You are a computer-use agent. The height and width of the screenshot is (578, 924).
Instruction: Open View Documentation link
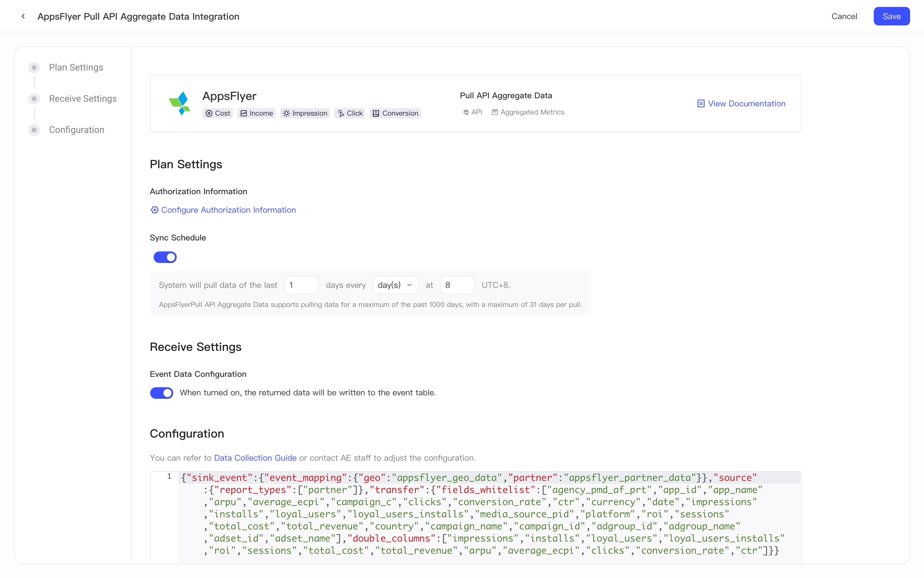741,103
